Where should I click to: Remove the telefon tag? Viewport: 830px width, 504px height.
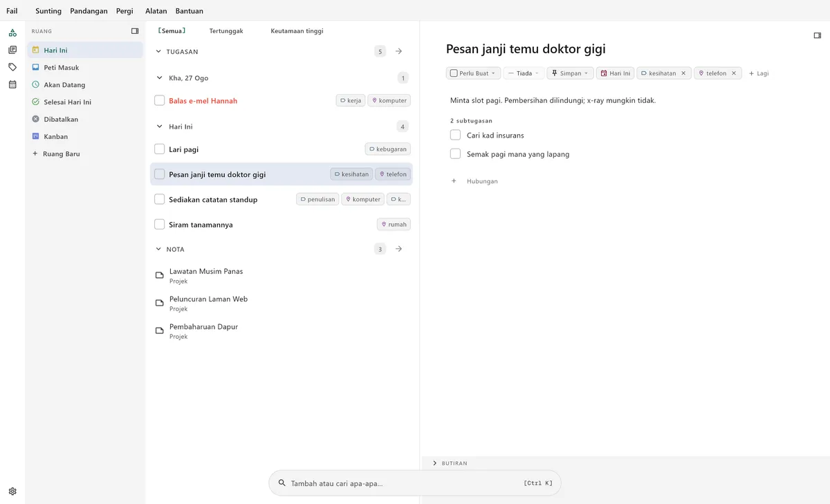[734, 73]
